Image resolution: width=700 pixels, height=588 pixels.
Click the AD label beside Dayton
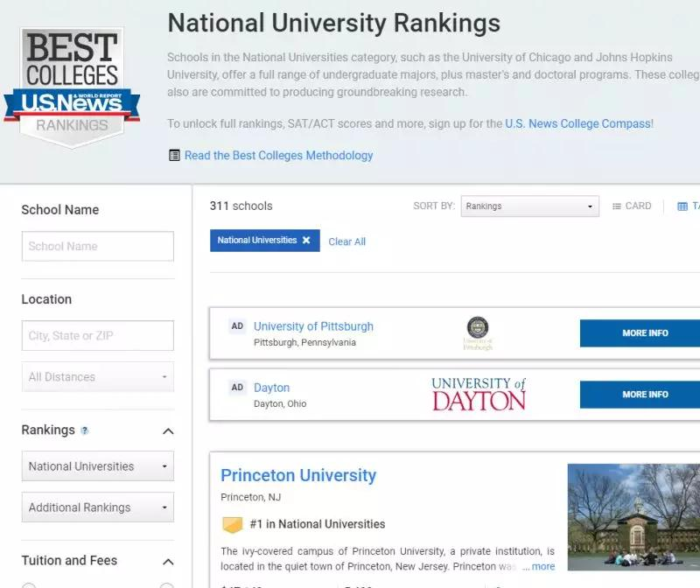point(237,387)
